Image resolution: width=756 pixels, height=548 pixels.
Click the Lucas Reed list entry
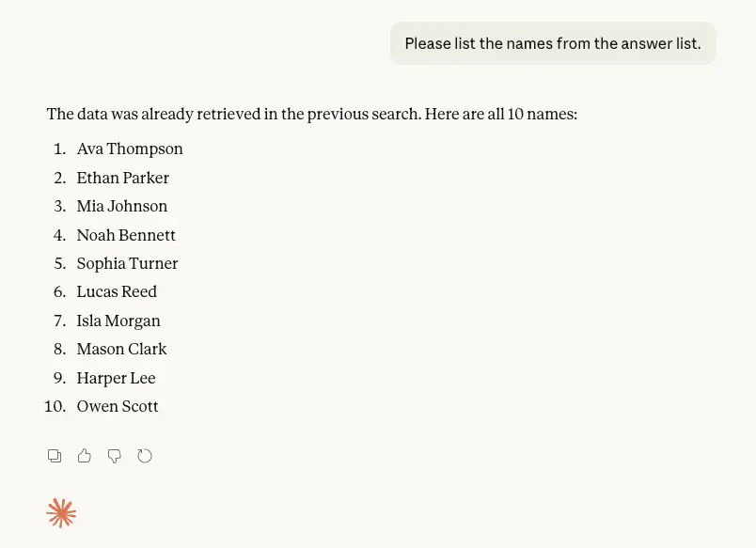pyautogui.click(x=117, y=291)
